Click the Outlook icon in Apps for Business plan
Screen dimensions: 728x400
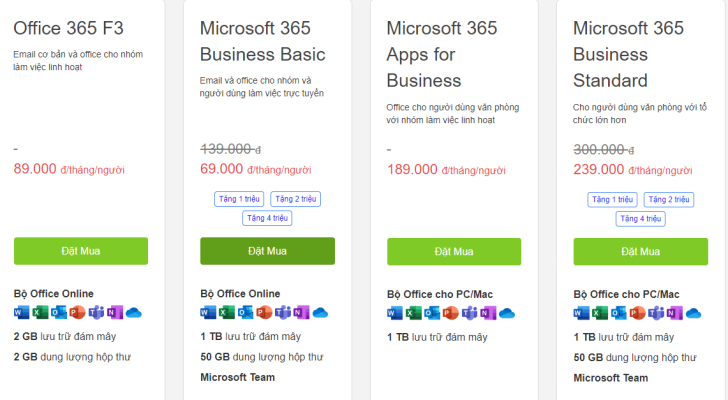point(432,313)
